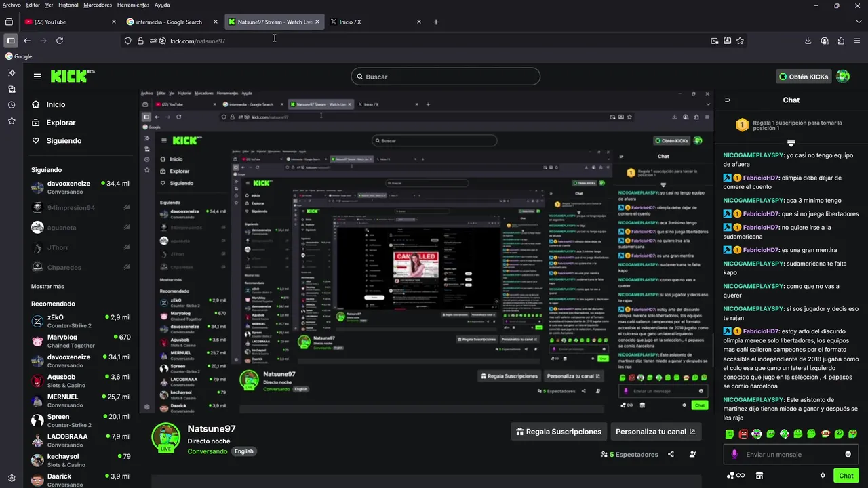
Task: Click the kick.com address bar
Action: point(434,41)
